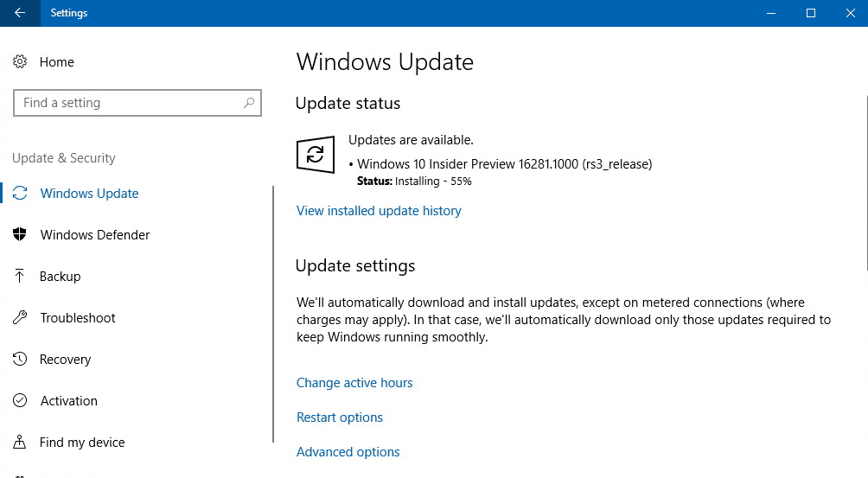Click the Recovery clock icon
The width and height of the screenshot is (868, 478).
[20, 359]
